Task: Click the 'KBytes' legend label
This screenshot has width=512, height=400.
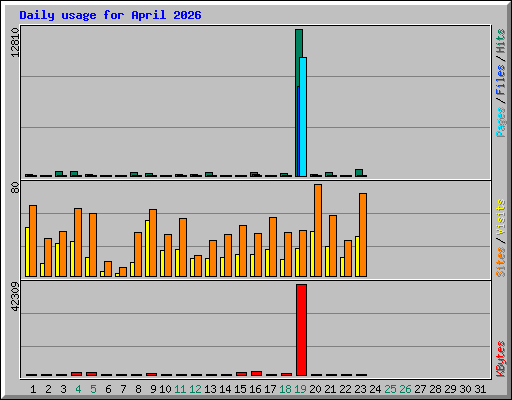Action: (x=501, y=359)
